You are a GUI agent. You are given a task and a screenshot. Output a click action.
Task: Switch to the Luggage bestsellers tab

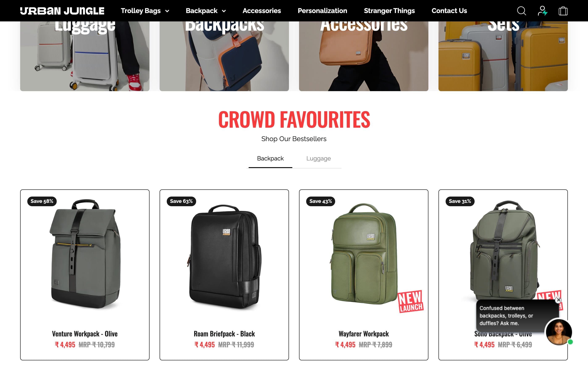click(x=318, y=159)
